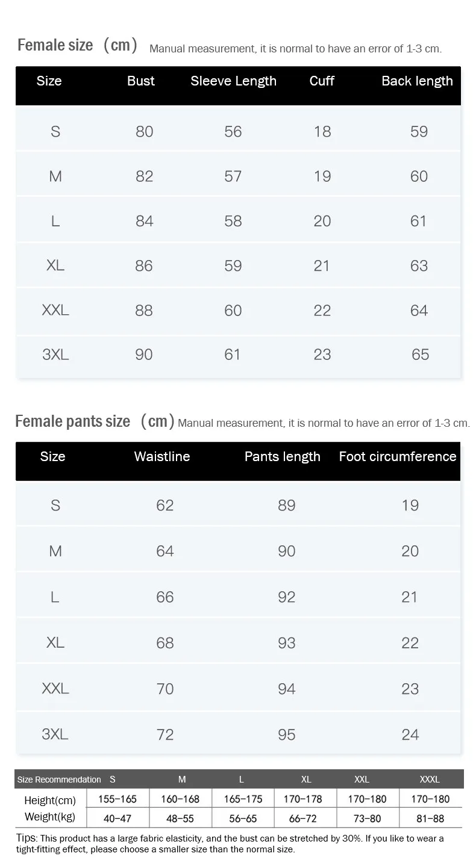Viewport: 476px width, 868px height.
Task: Click the Bust column header
Action: point(140,81)
